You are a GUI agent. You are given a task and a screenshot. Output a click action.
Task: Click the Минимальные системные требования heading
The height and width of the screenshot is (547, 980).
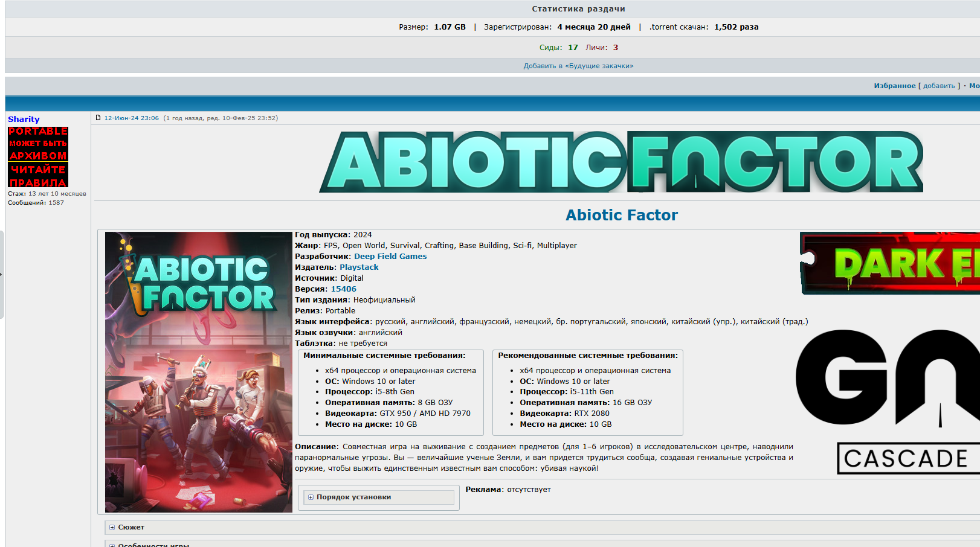(384, 356)
